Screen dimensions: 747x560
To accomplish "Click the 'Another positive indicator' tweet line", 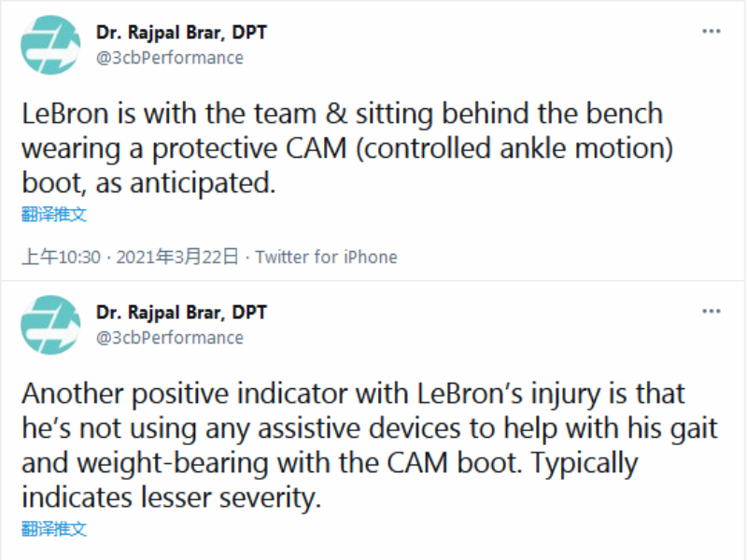I will (354, 394).
